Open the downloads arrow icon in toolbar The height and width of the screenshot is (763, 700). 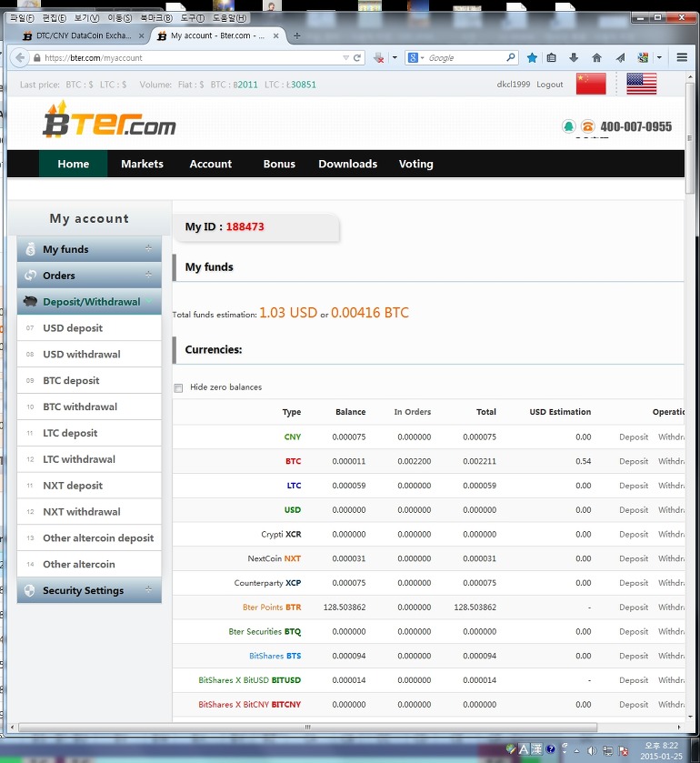point(574,57)
